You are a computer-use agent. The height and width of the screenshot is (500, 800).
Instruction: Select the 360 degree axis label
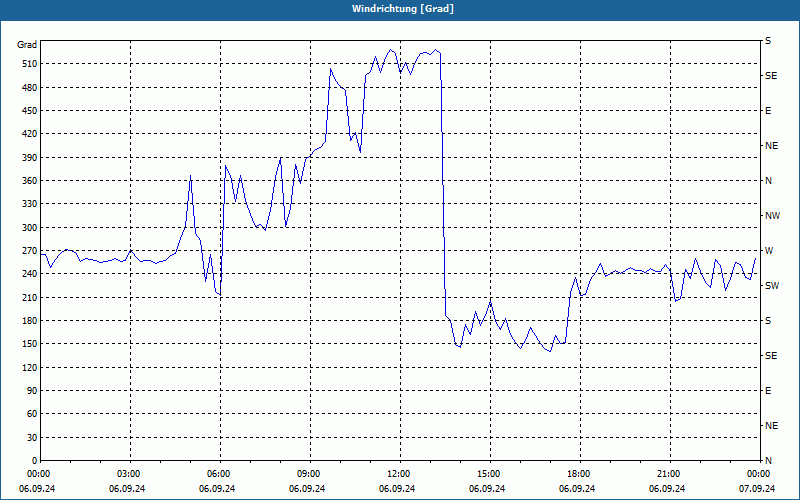(x=30, y=181)
